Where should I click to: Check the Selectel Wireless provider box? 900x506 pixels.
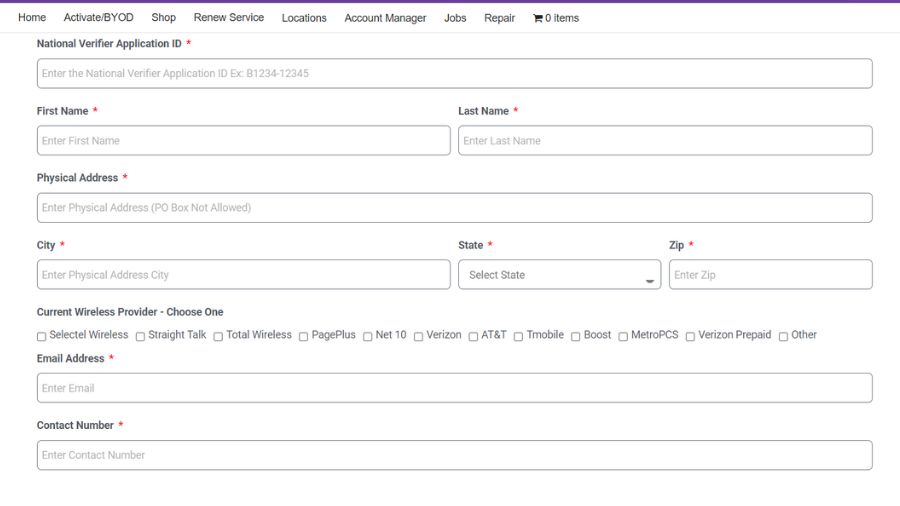[41, 336]
